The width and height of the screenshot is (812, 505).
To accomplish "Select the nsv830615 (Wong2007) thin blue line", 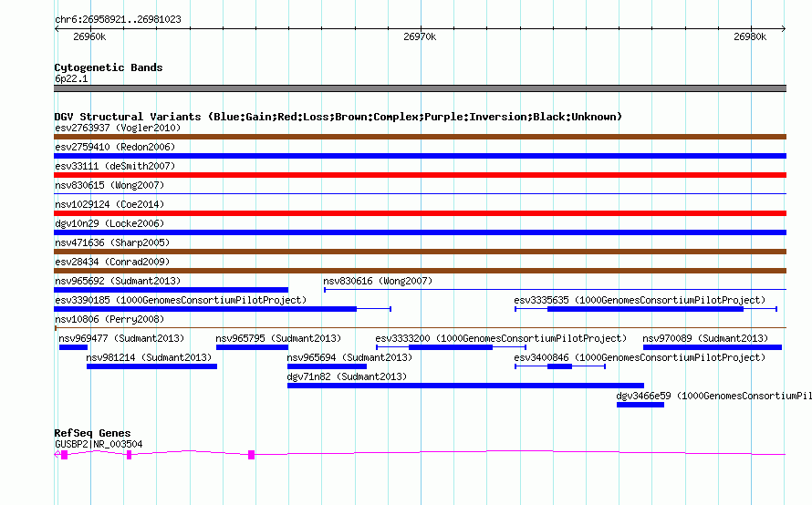I will point(420,194).
